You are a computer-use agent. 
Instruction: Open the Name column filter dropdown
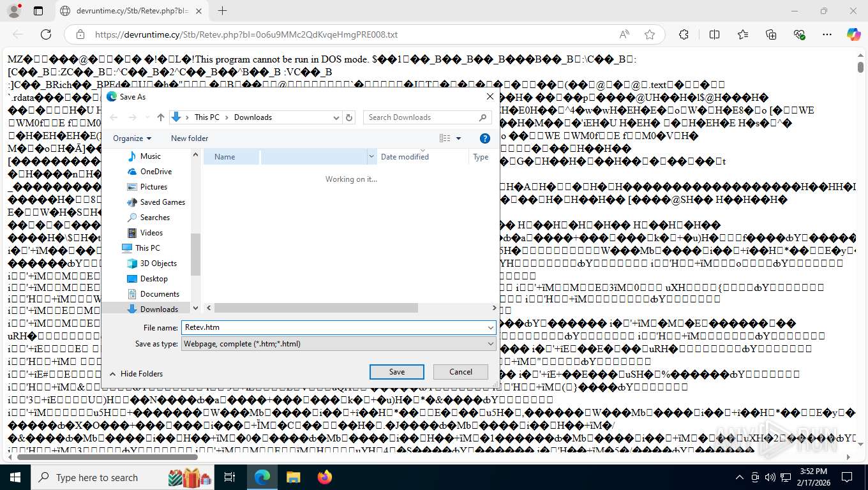(371, 156)
